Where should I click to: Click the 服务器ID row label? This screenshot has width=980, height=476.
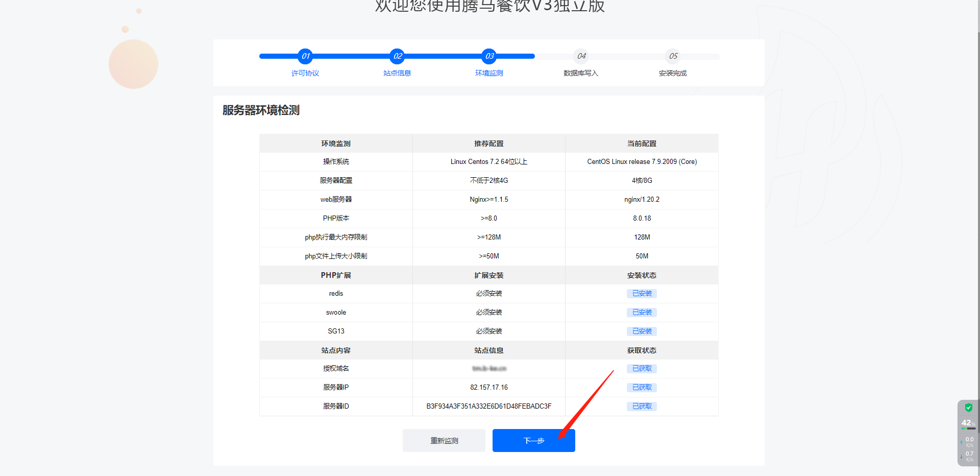[336, 407]
